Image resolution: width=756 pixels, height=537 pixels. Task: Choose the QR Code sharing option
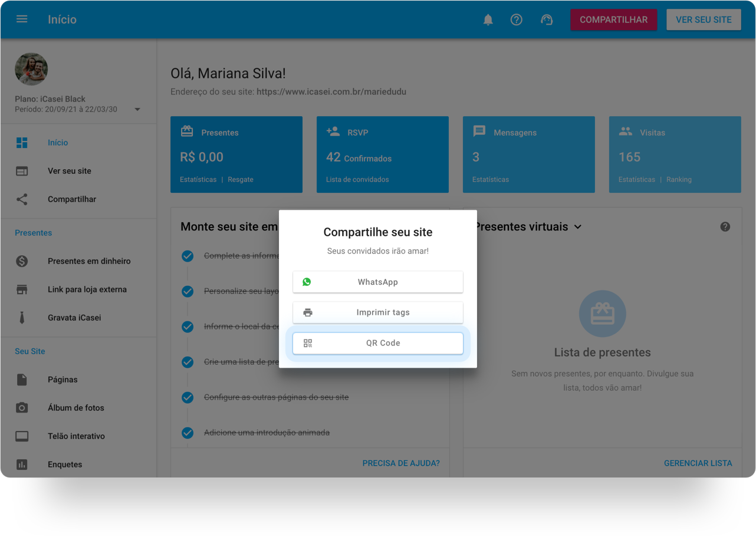pyautogui.click(x=377, y=343)
